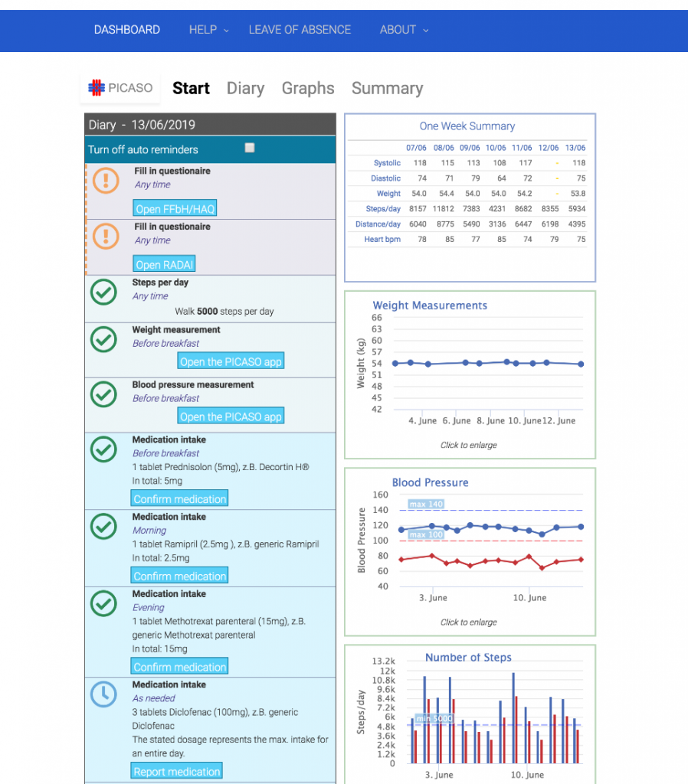Click blue clock icon for Diclofenac medication

[x=103, y=694]
